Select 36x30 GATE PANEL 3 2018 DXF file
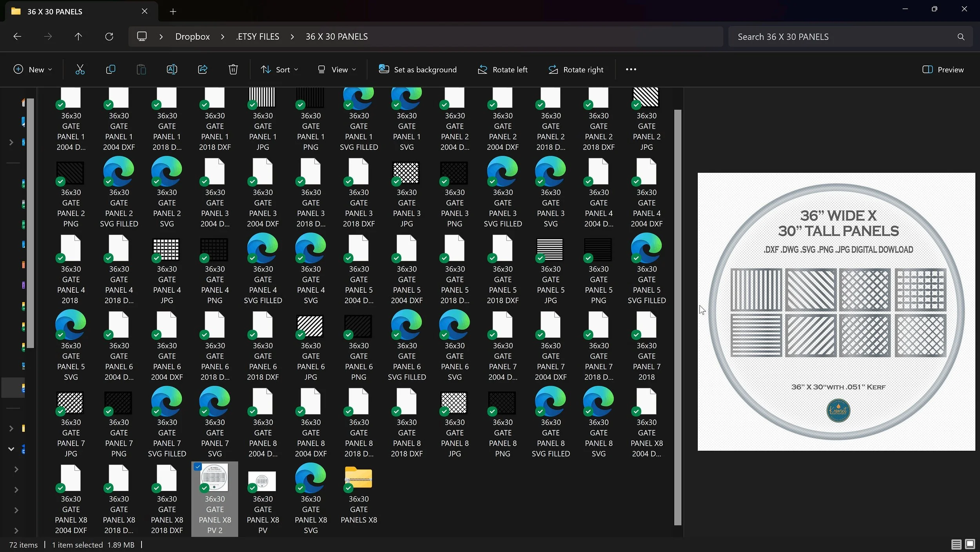This screenshot has height=552, width=980. [359, 193]
